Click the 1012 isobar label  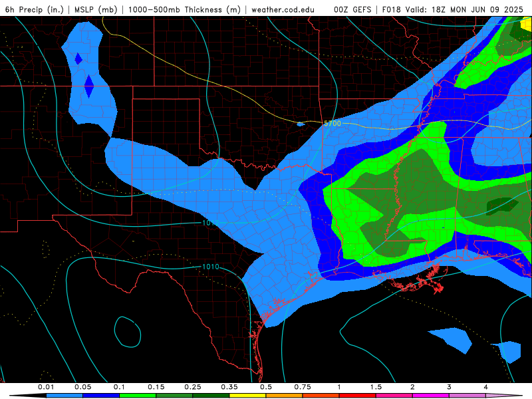click(211, 223)
